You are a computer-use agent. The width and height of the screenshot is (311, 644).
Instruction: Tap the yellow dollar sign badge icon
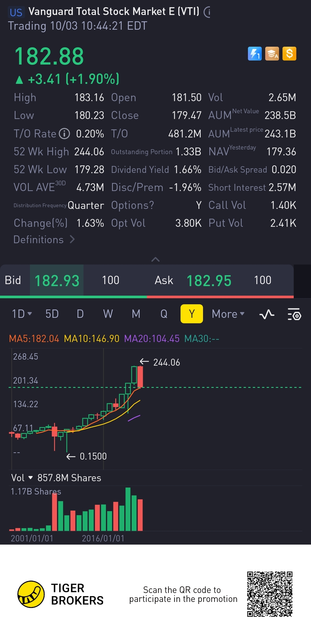coord(289,54)
